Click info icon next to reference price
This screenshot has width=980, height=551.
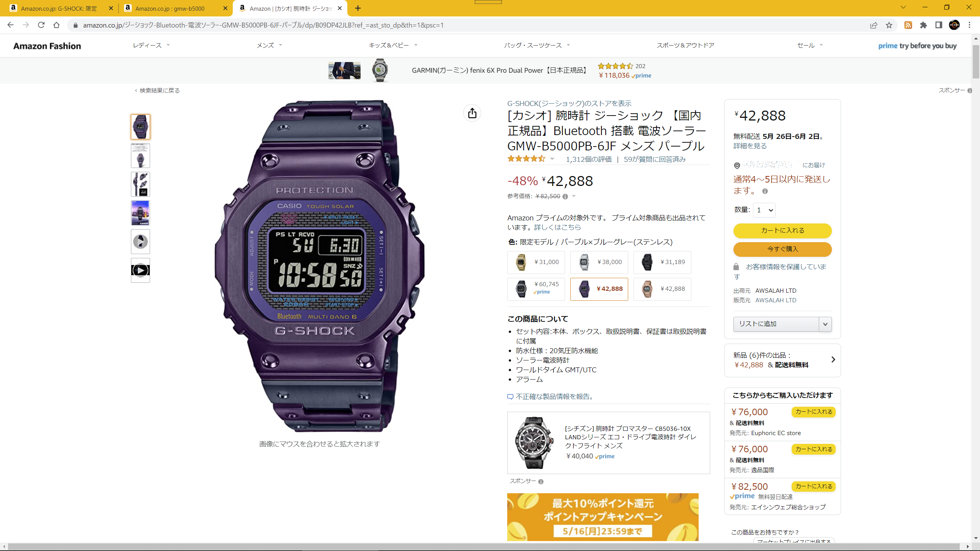point(565,196)
